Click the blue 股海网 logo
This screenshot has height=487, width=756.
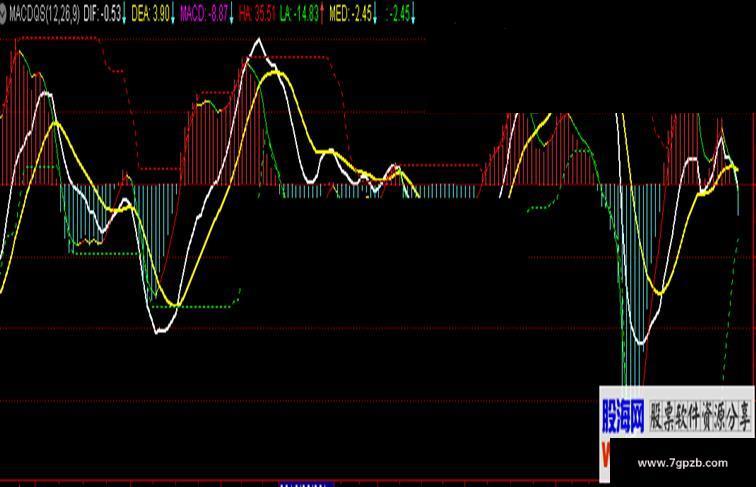click(x=623, y=417)
